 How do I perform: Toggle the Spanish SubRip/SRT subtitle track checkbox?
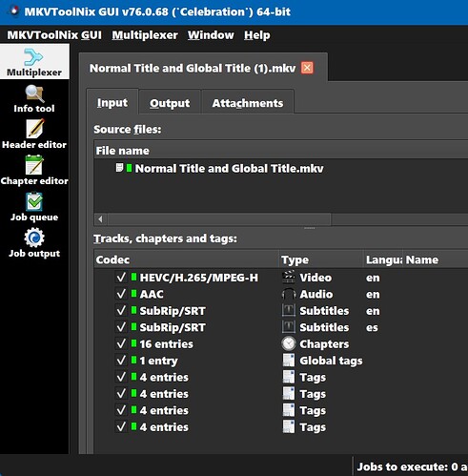coord(121,327)
